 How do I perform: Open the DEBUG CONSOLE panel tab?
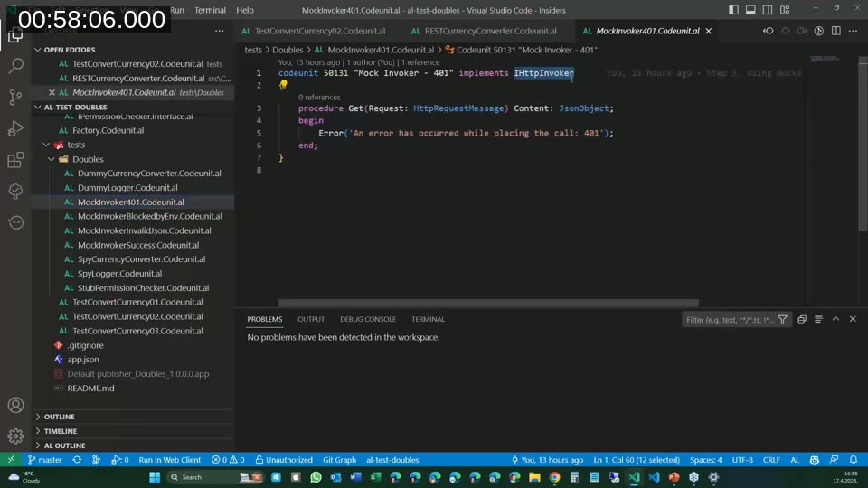pos(368,319)
